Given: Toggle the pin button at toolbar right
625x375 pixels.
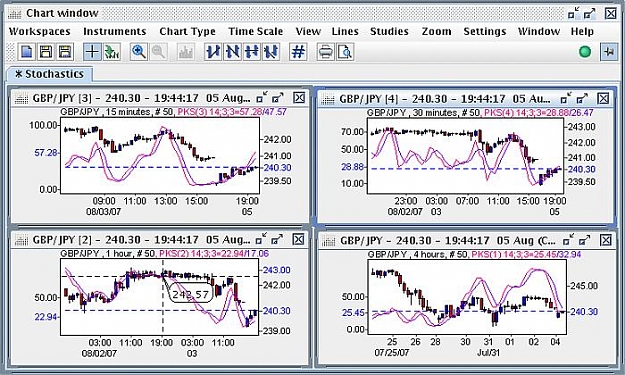Looking at the screenshot, I should coord(609,52).
